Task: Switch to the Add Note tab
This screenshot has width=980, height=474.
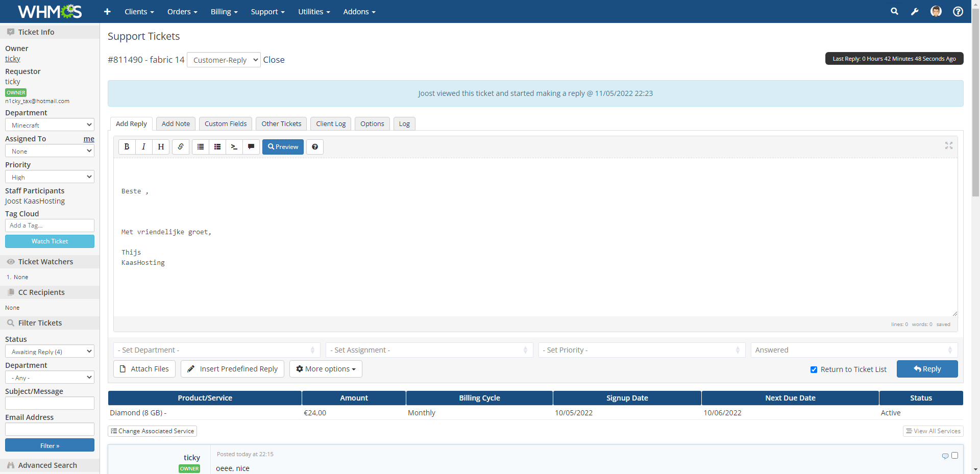Action: (x=176, y=124)
